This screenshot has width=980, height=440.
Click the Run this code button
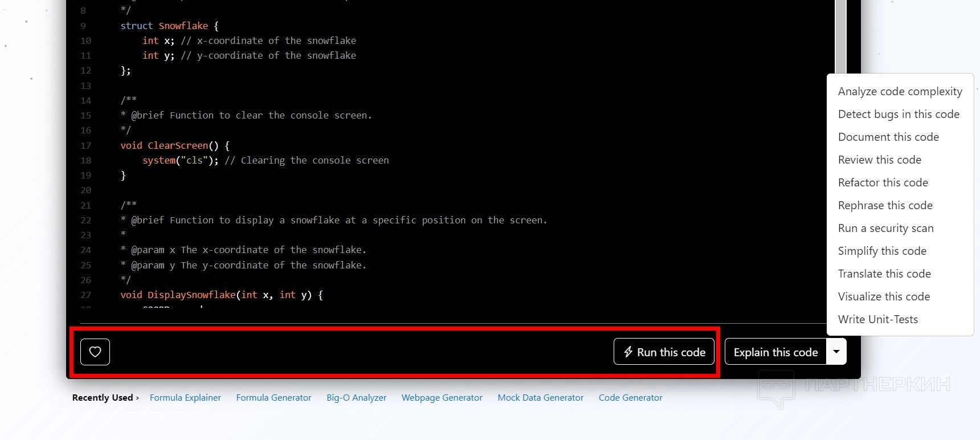(x=664, y=352)
